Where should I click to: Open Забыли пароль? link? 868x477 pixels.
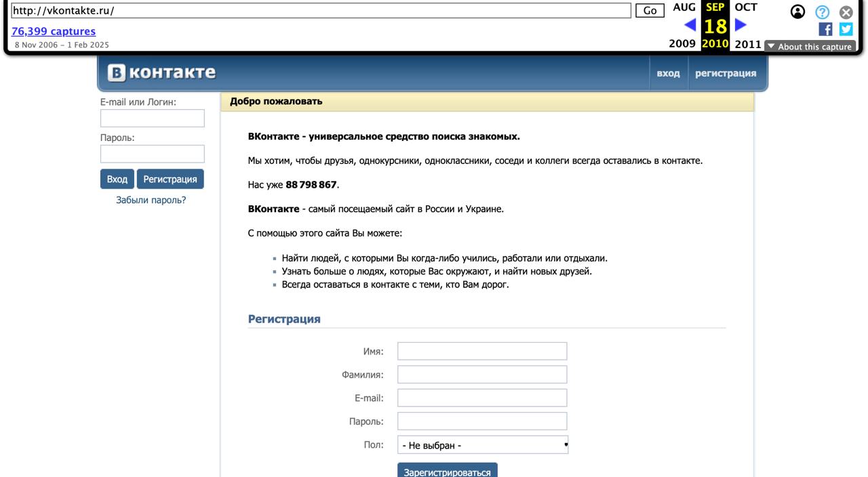click(151, 200)
